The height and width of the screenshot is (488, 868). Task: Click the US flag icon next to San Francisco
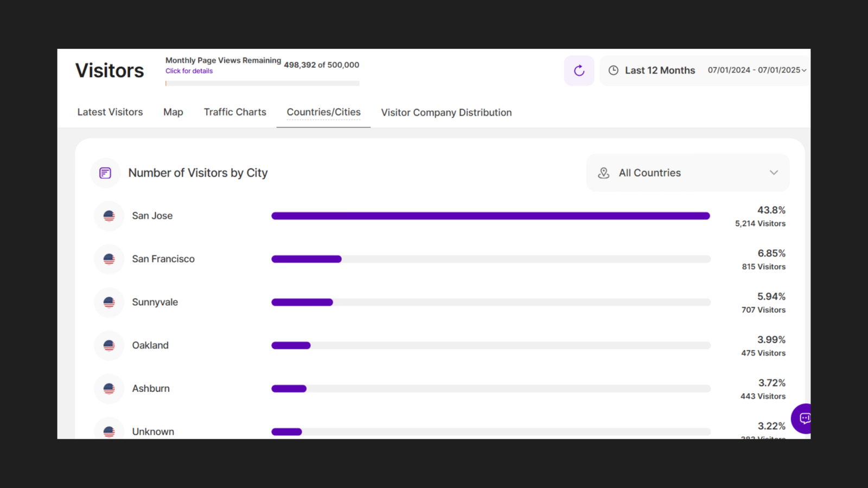coord(109,259)
